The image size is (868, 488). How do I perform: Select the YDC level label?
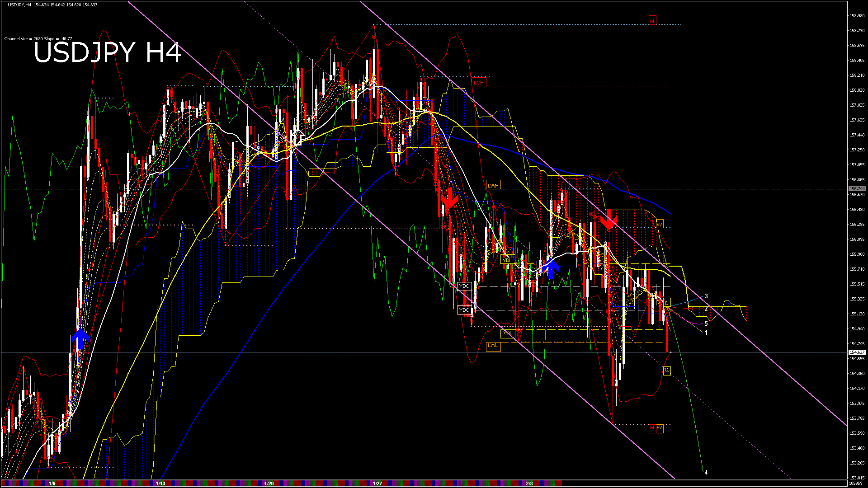click(x=464, y=310)
